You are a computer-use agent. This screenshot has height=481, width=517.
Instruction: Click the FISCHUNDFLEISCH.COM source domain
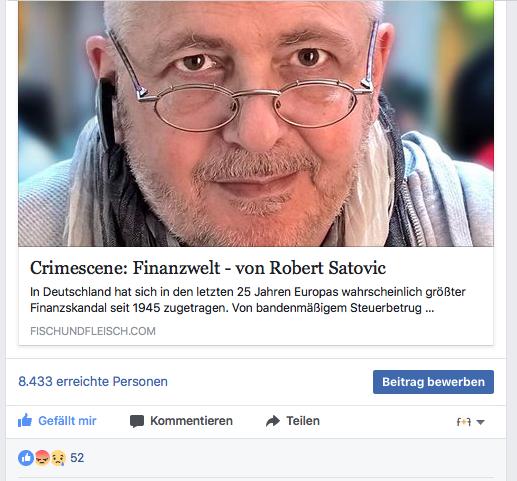(93, 331)
